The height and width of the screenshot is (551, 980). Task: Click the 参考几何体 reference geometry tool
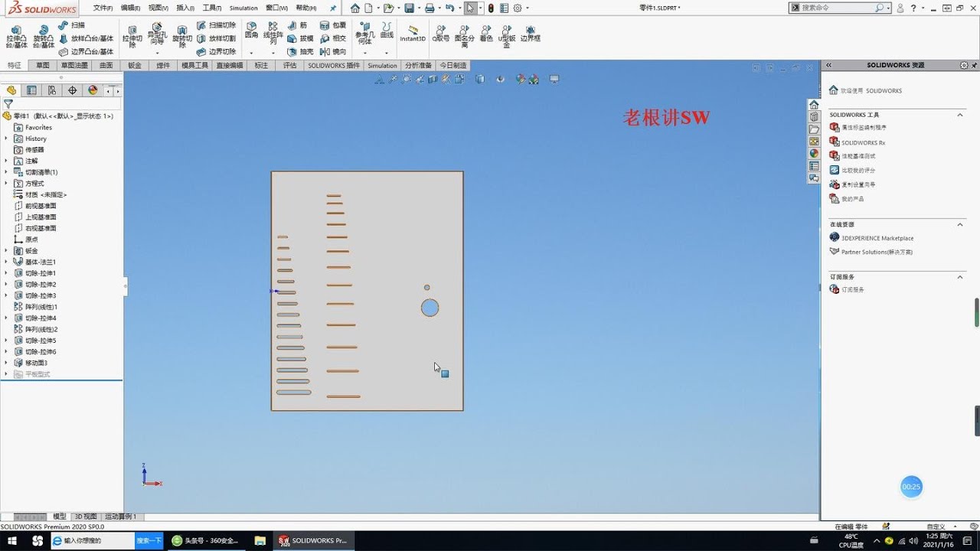click(365, 34)
